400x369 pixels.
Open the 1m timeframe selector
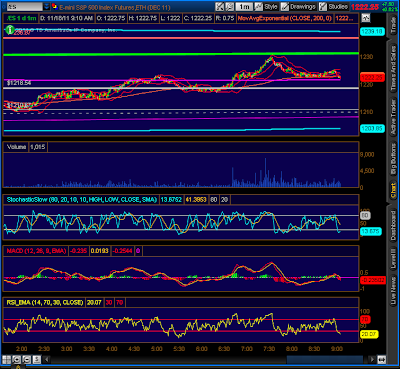(x=244, y=7)
